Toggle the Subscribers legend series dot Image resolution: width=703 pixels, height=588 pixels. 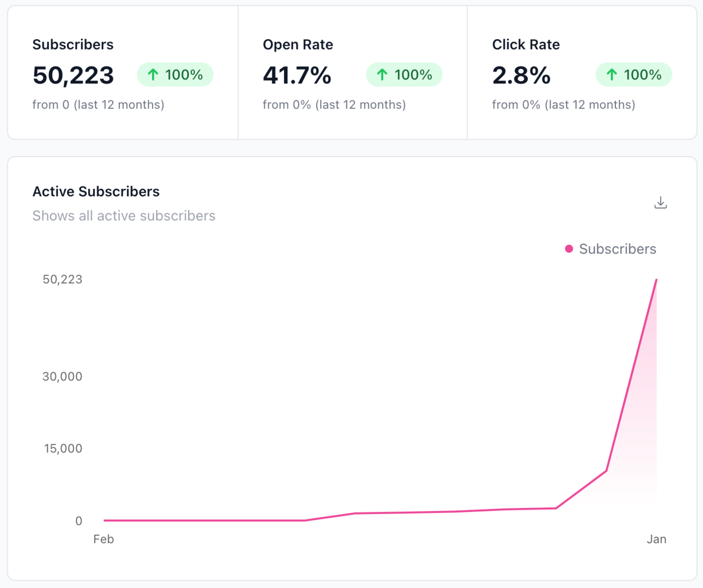(569, 249)
